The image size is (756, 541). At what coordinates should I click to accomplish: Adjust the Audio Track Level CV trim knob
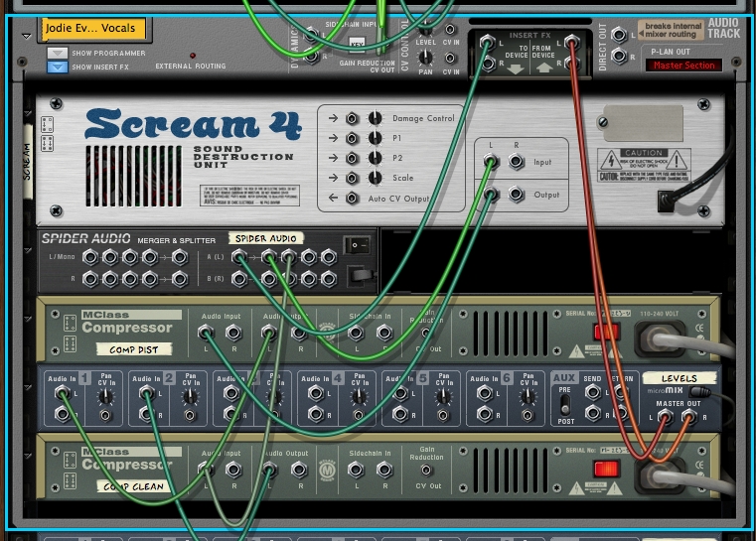[425, 29]
